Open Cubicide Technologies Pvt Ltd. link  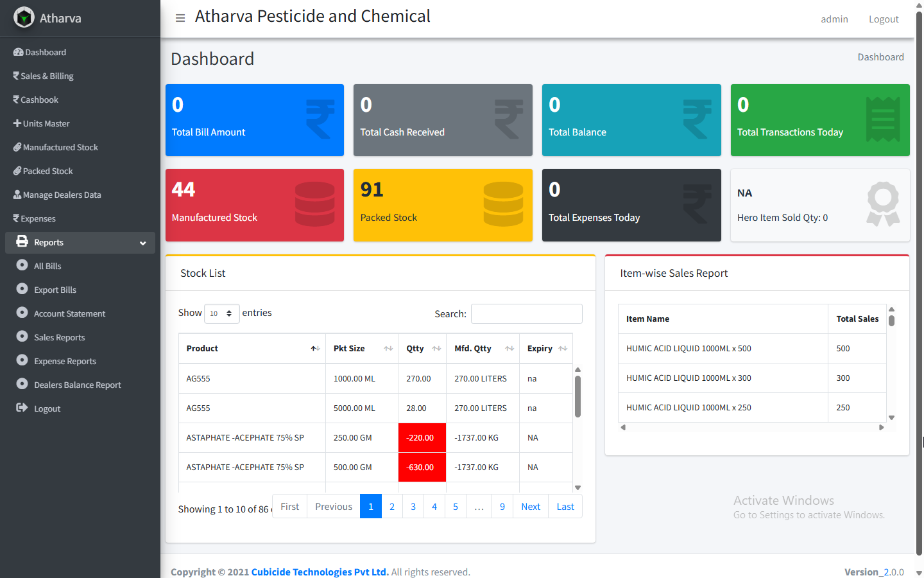(x=320, y=572)
